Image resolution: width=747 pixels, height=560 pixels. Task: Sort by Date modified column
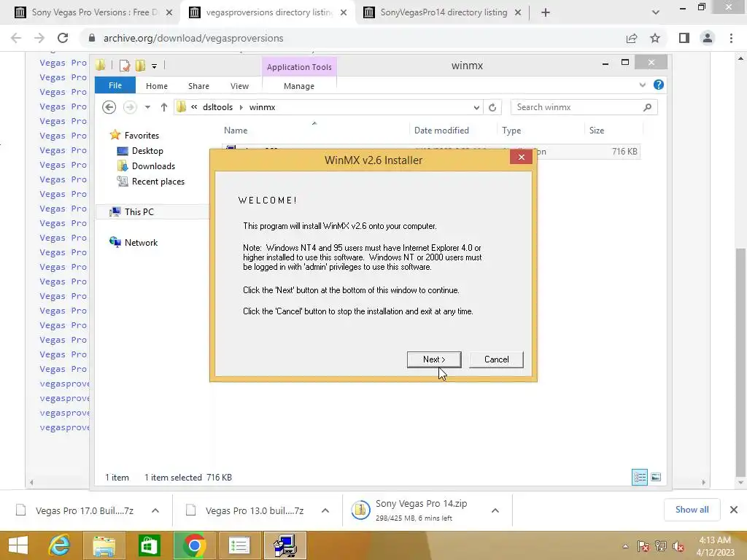coord(441,131)
